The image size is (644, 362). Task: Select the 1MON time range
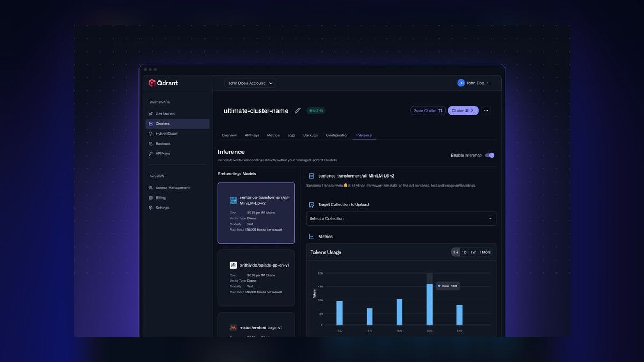[485, 252]
